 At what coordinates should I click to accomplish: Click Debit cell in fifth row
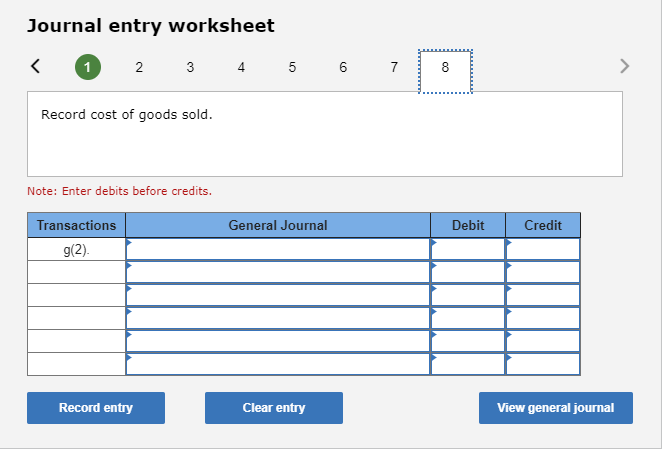pos(468,340)
